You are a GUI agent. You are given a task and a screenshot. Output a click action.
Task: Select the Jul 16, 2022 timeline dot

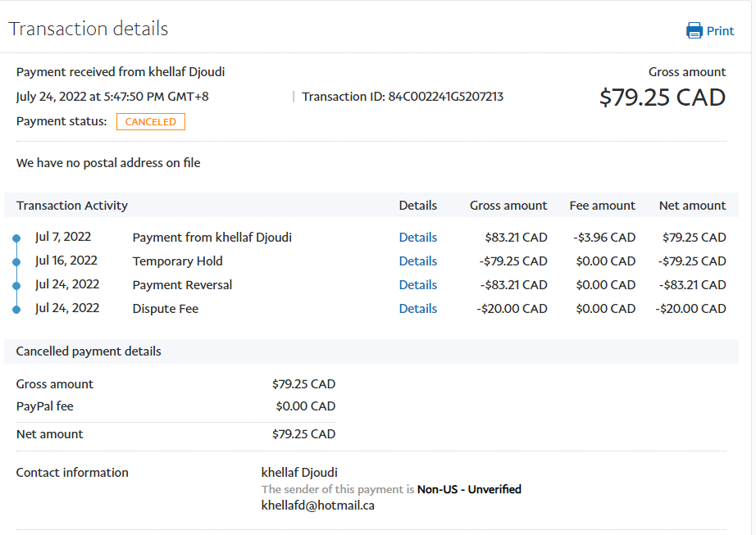click(16, 262)
